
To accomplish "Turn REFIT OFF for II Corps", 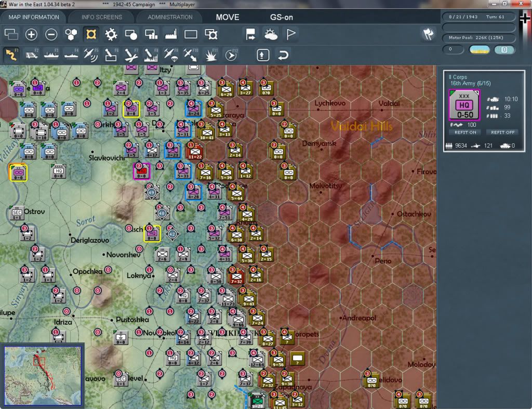I will 502,133.
